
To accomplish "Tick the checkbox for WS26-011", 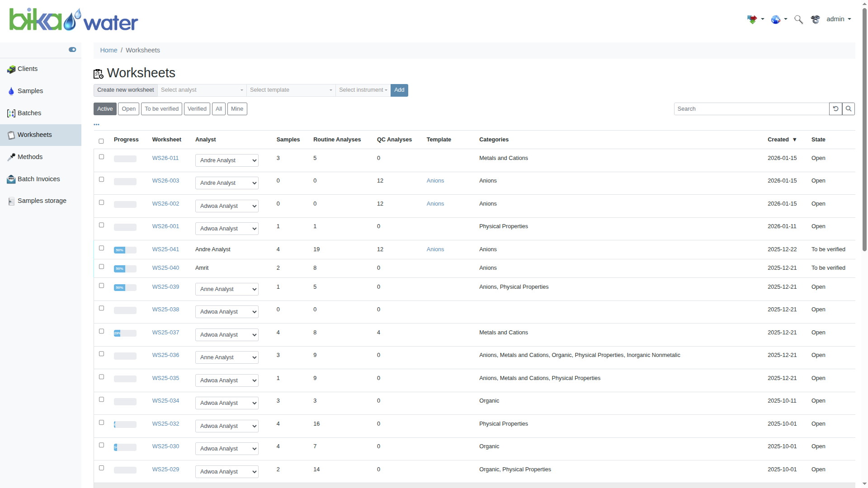I will 101,157.
